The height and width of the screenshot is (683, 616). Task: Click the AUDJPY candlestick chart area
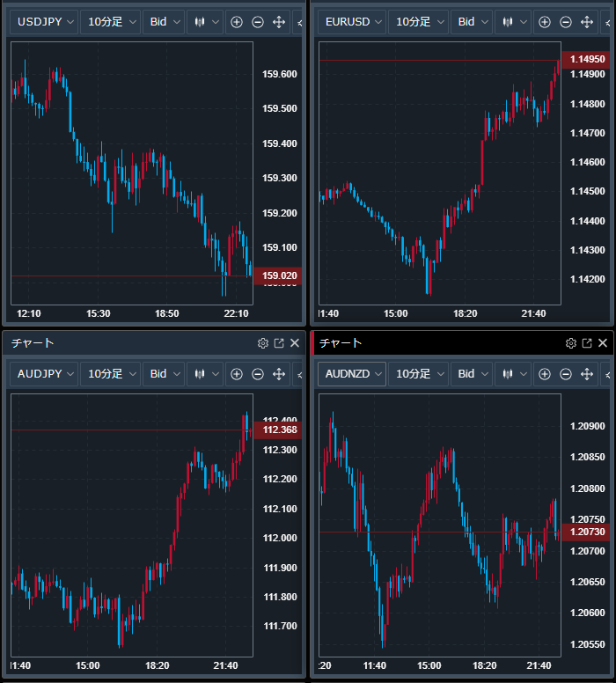pyautogui.click(x=132, y=525)
